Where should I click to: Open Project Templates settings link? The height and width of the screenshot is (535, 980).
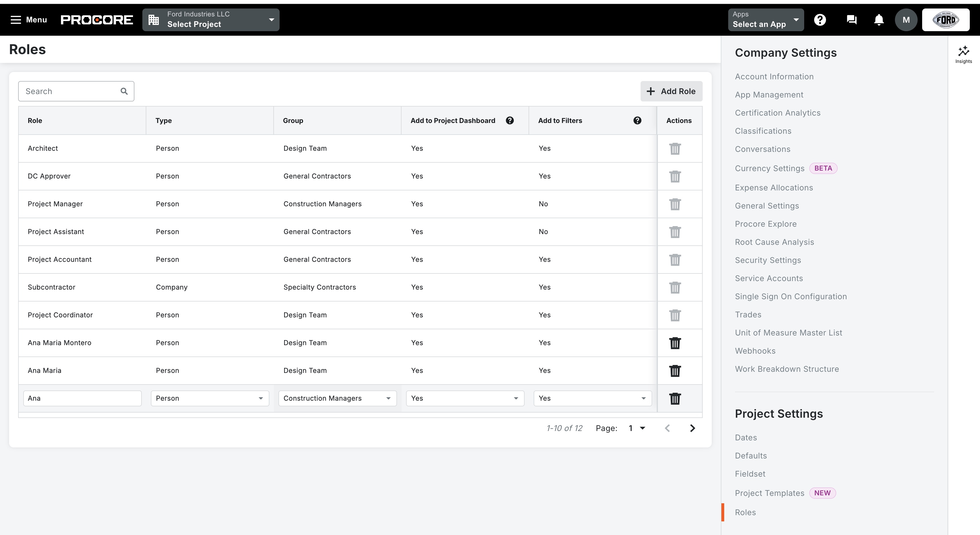pyautogui.click(x=769, y=493)
